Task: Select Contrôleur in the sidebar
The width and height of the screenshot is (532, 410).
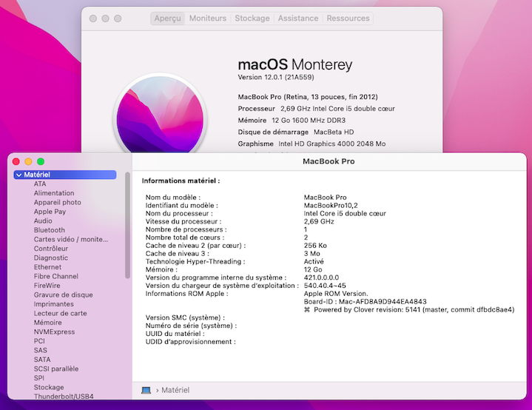Action: point(51,249)
